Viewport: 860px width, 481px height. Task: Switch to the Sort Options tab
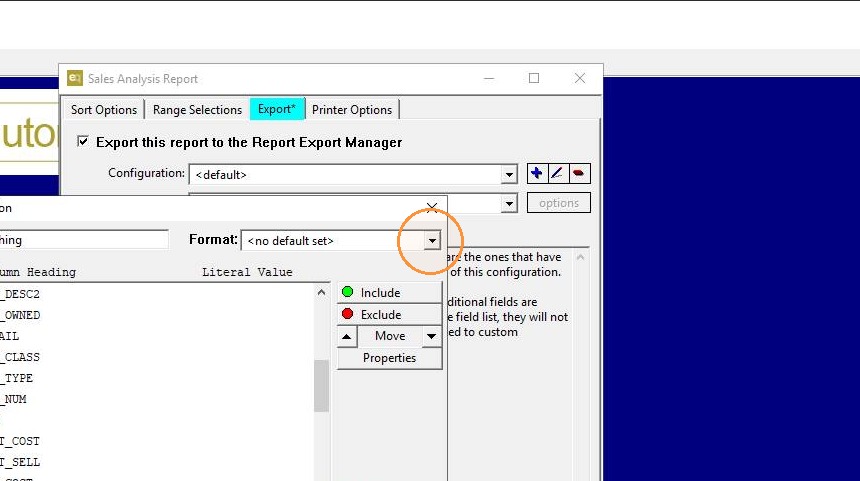(x=104, y=110)
